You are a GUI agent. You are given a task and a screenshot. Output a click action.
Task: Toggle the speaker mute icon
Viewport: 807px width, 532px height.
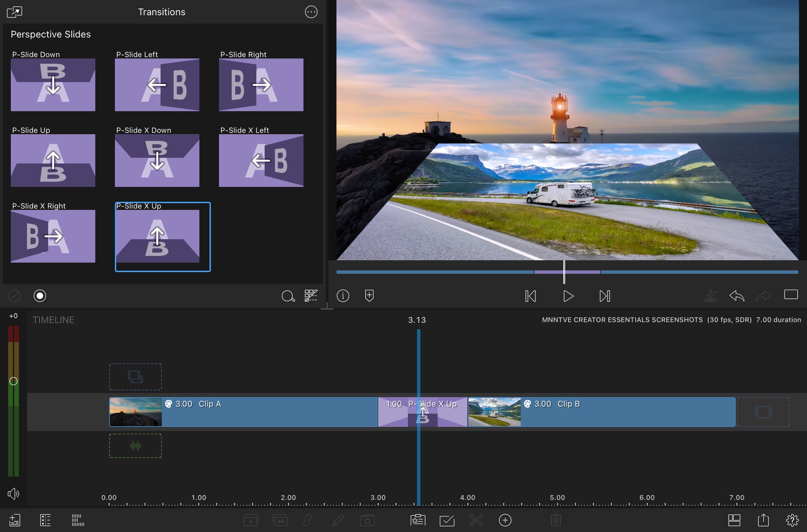click(13, 493)
